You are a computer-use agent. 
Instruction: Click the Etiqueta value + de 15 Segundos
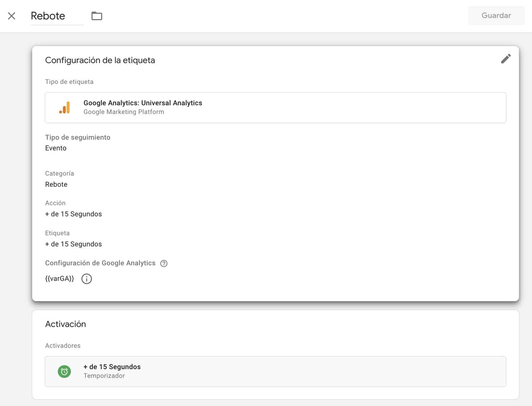pyautogui.click(x=73, y=244)
